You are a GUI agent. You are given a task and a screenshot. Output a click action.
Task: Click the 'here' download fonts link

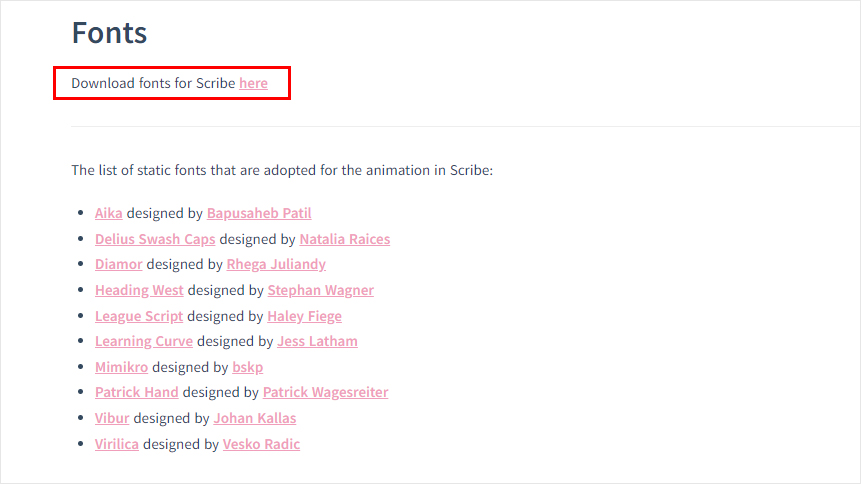(x=253, y=83)
